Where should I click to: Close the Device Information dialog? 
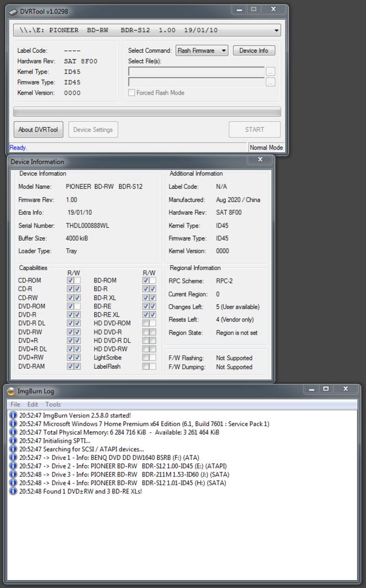(260, 160)
